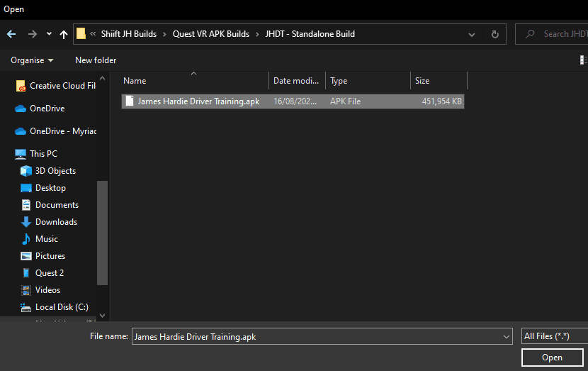Create a New folder
The width and height of the screenshot is (588, 371).
[x=96, y=60]
